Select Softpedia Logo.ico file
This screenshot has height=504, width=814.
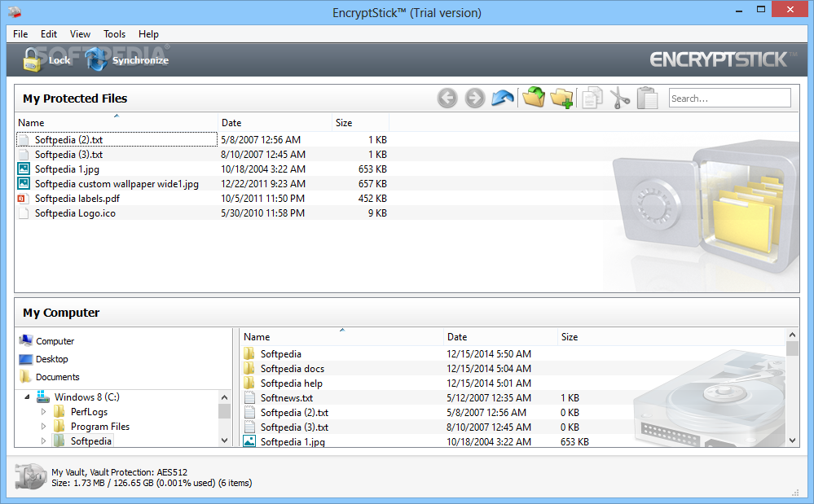tap(75, 213)
